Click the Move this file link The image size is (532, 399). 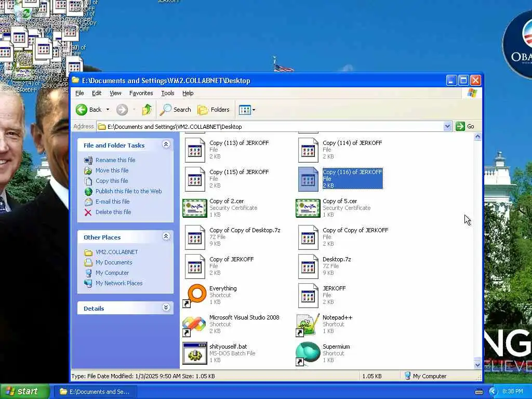coord(112,170)
